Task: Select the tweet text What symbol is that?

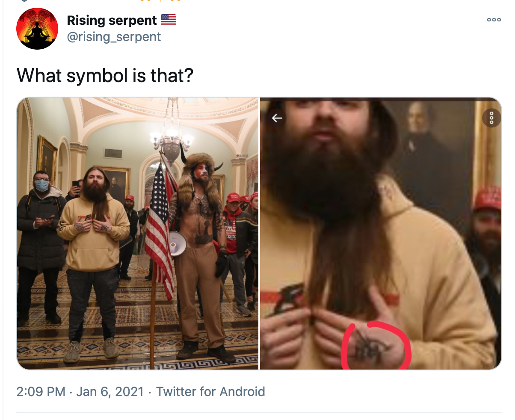Action: click(x=105, y=76)
